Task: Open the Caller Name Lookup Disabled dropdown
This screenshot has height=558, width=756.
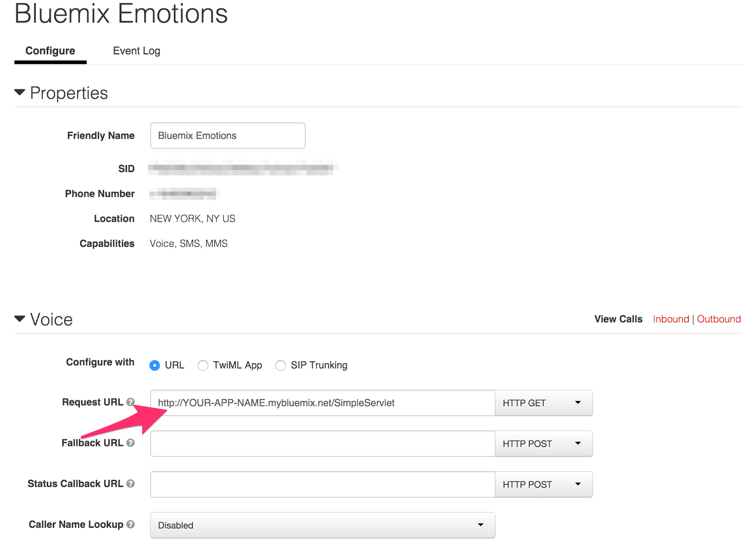Action: tap(322, 525)
